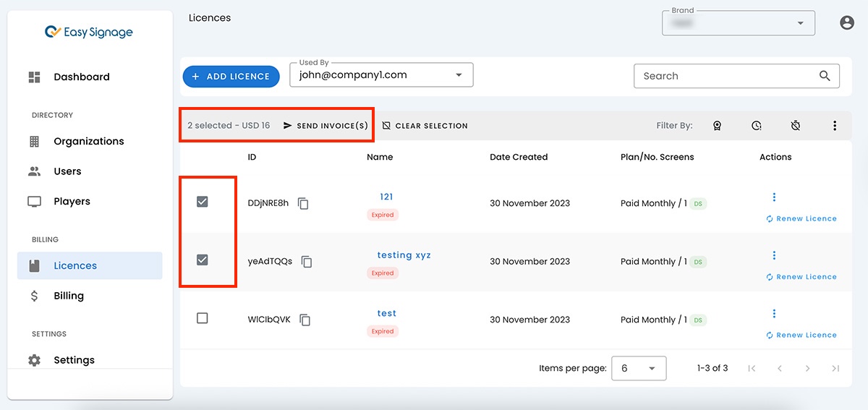Click into the Search field
The image size is (868, 410).
point(723,76)
